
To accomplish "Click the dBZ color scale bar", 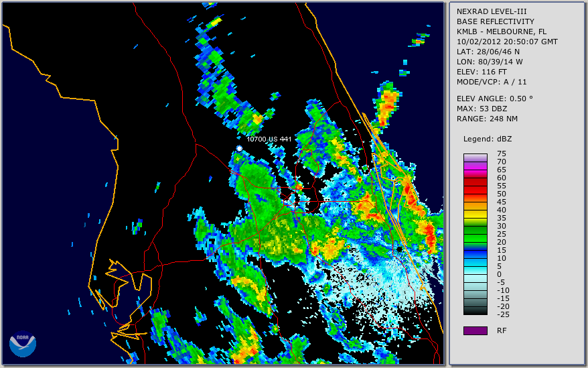I will (x=475, y=235).
